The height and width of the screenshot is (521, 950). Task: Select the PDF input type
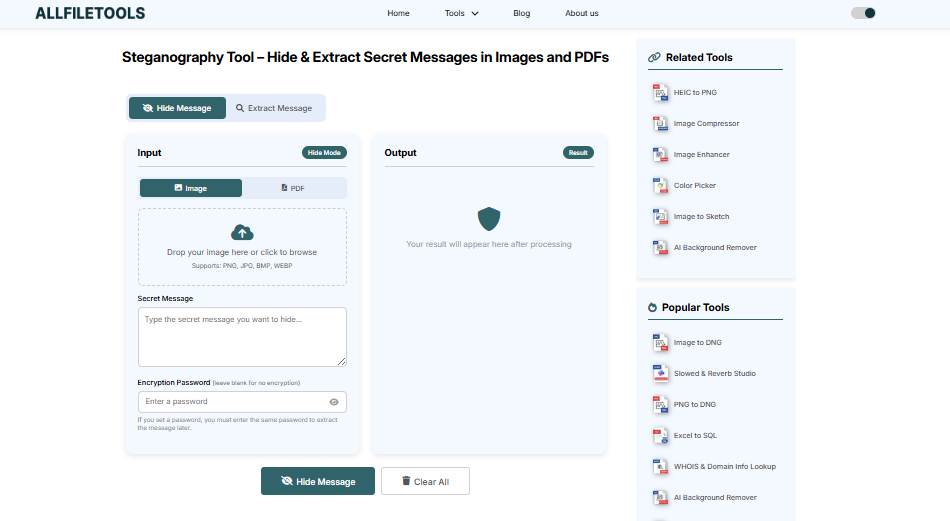pyautogui.click(x=293, y=188)
